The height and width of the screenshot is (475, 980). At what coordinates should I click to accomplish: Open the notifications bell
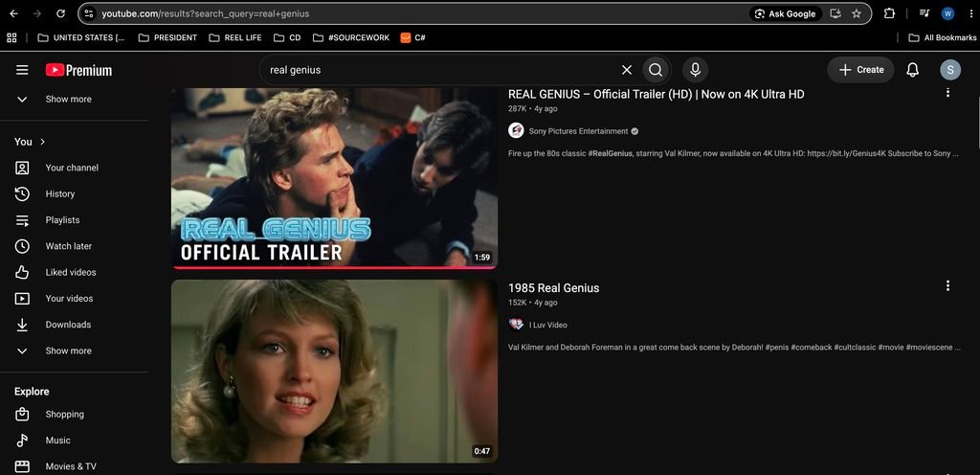click(912, 70)
